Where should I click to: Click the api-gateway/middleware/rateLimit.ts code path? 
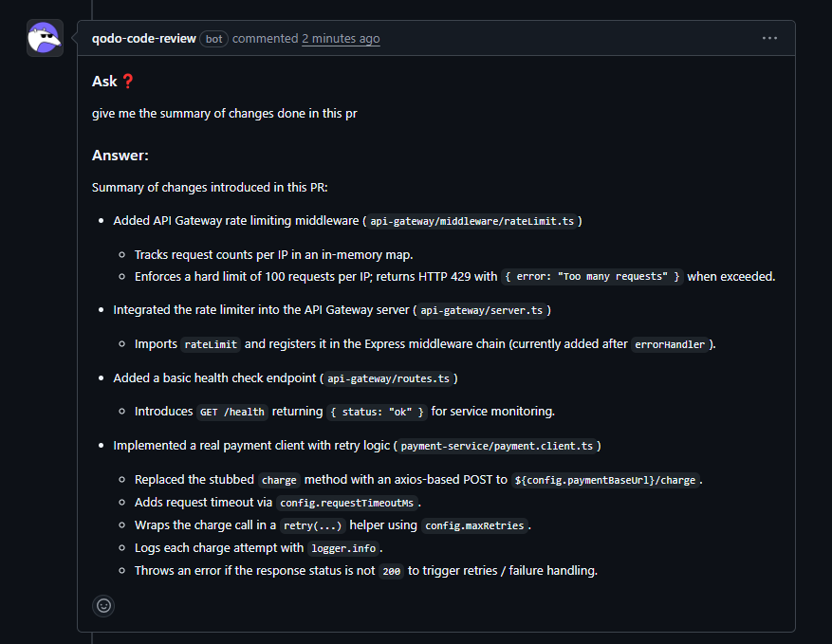click(472, 221)
